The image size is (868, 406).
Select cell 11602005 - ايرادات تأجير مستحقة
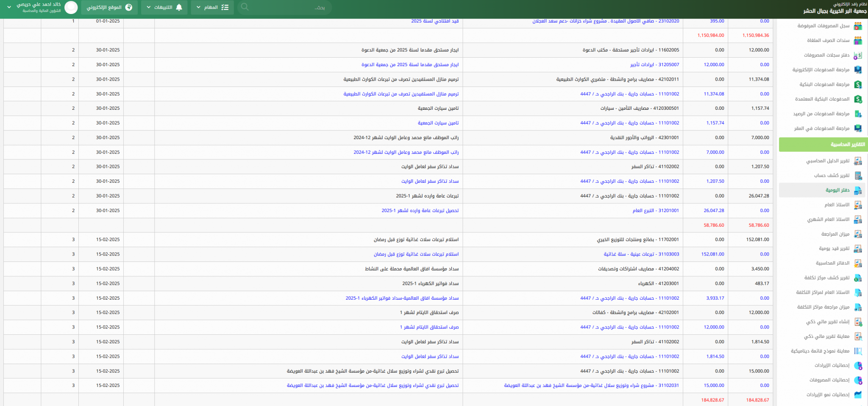631,50
